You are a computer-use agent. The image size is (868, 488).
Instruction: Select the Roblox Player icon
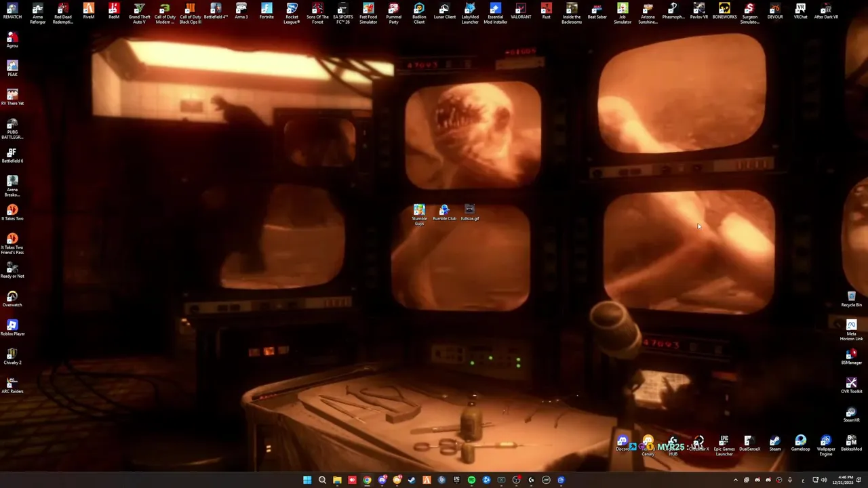click(12, 328)
